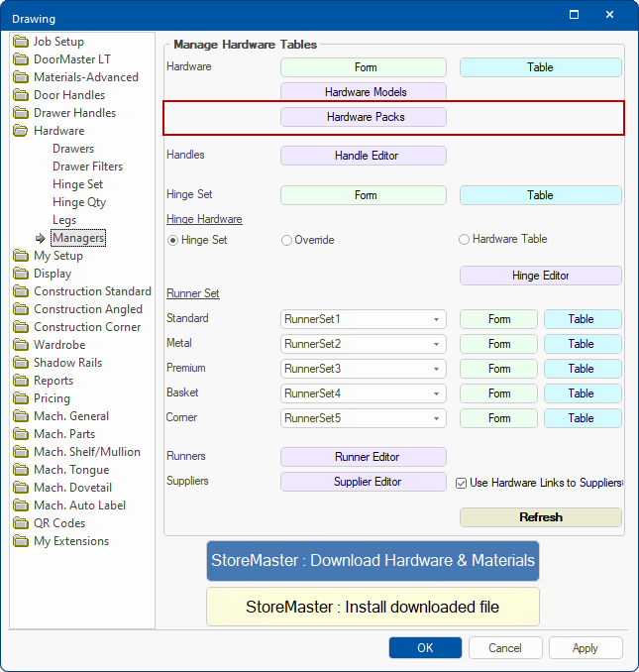The width and height of the screenshot is (639, 672).
Task: Open the Corner RunnerSet5 combo box
Action: [436, 418]
